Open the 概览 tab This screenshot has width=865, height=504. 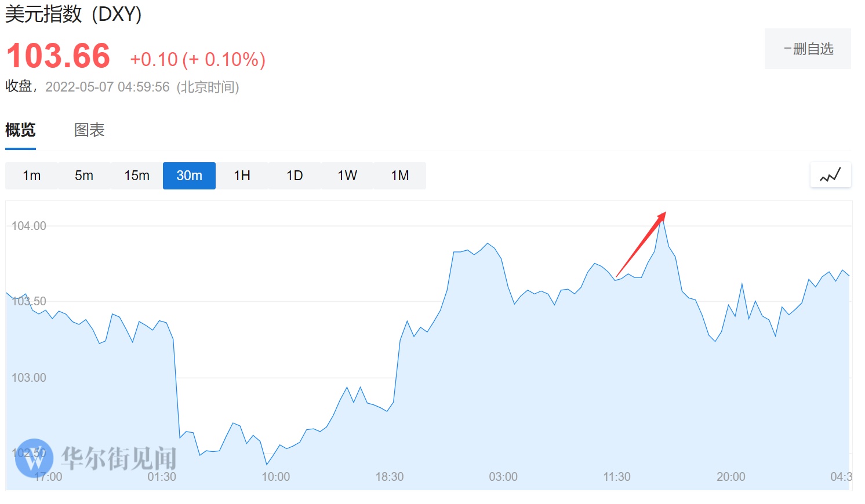coord(20,130)
